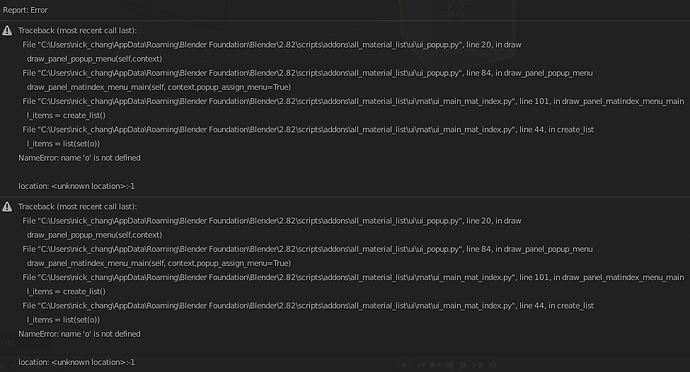This screenshot has width=690, height=372.
Task: Click dimmed Jump to last frame button
Action: (x=492, y=365)
